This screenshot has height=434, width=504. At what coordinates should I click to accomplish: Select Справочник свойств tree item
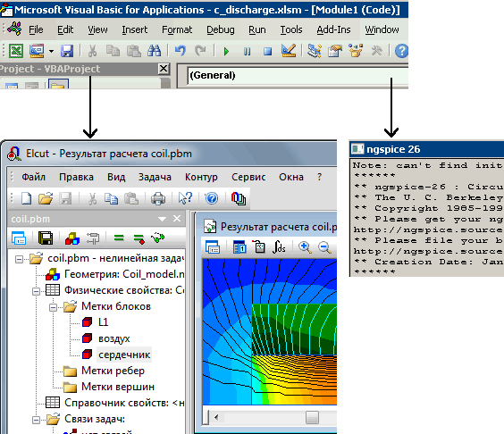pos(124,403)
